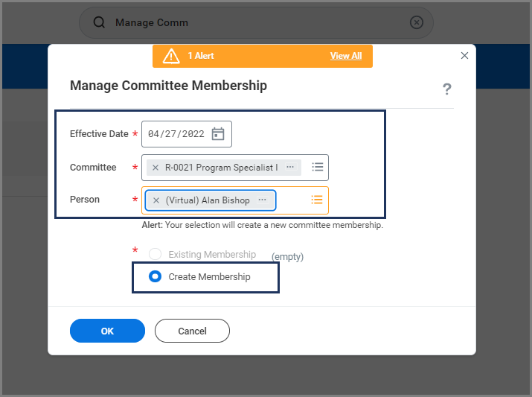Viewport: 532px width, 397px height.
Task: Select the Existing Membership radio button
Action: point(155,254)
